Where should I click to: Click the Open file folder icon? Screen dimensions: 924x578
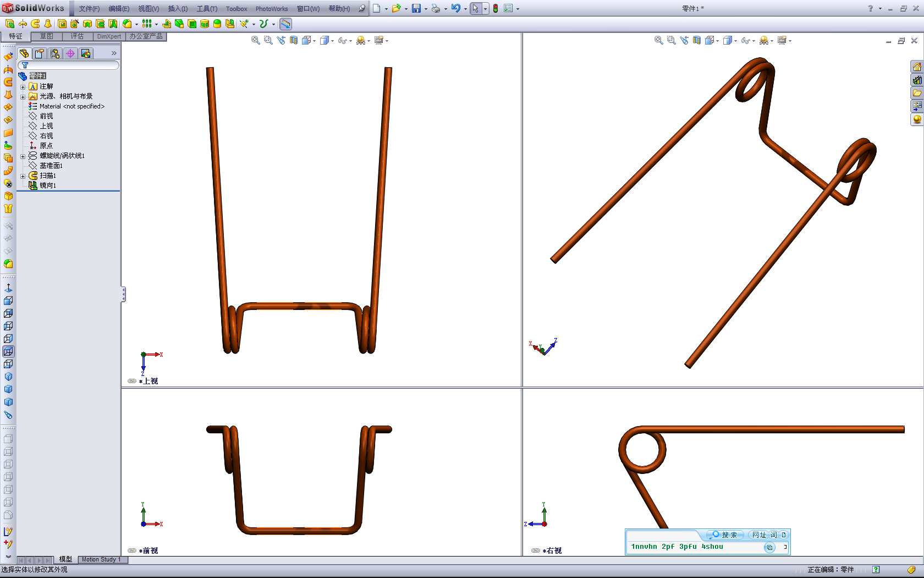click(396, 8)
